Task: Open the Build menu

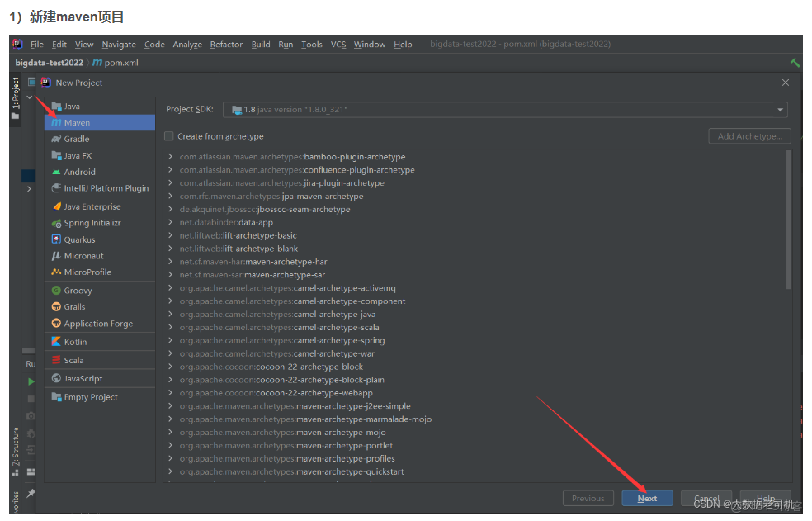Action: 261,44
